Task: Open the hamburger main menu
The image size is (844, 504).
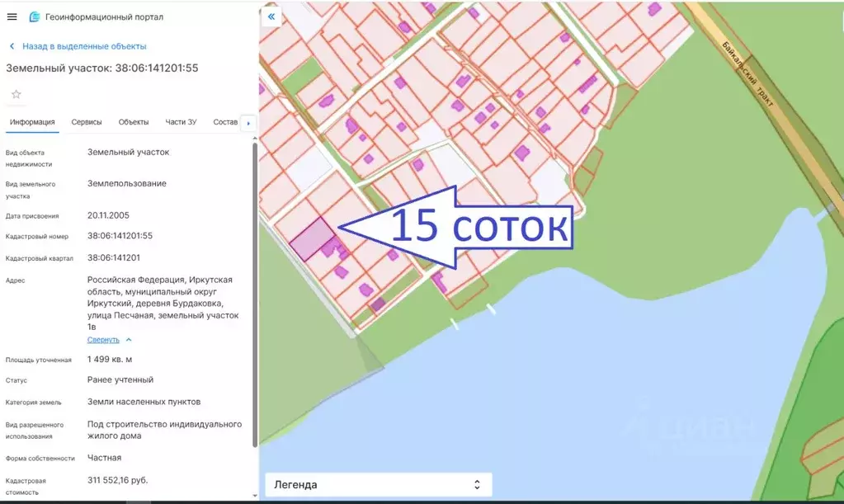Action: point(12,16)
